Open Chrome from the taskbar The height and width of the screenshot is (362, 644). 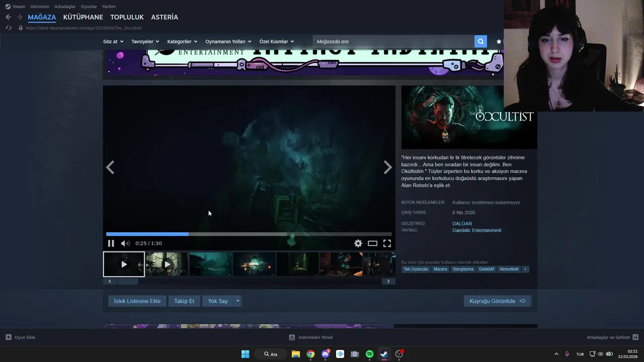310,354
